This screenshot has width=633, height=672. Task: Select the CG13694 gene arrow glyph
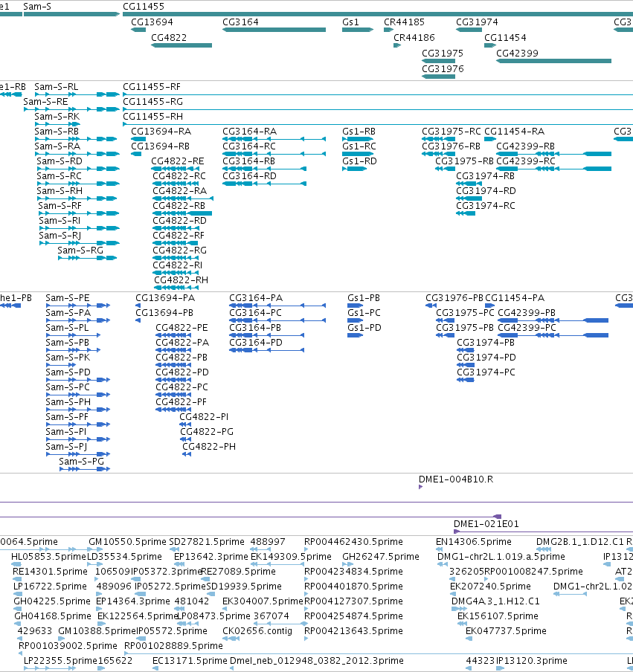pos(138,30)
